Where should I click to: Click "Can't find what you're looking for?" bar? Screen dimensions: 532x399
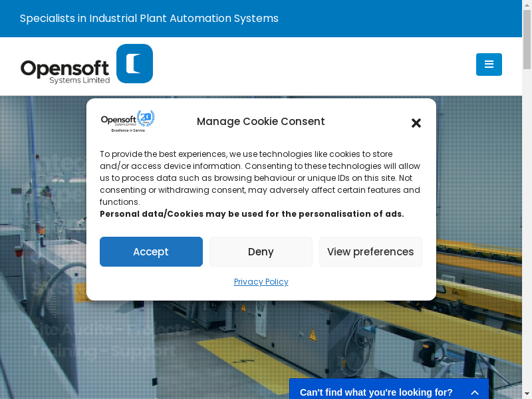[x=376, y=392]
